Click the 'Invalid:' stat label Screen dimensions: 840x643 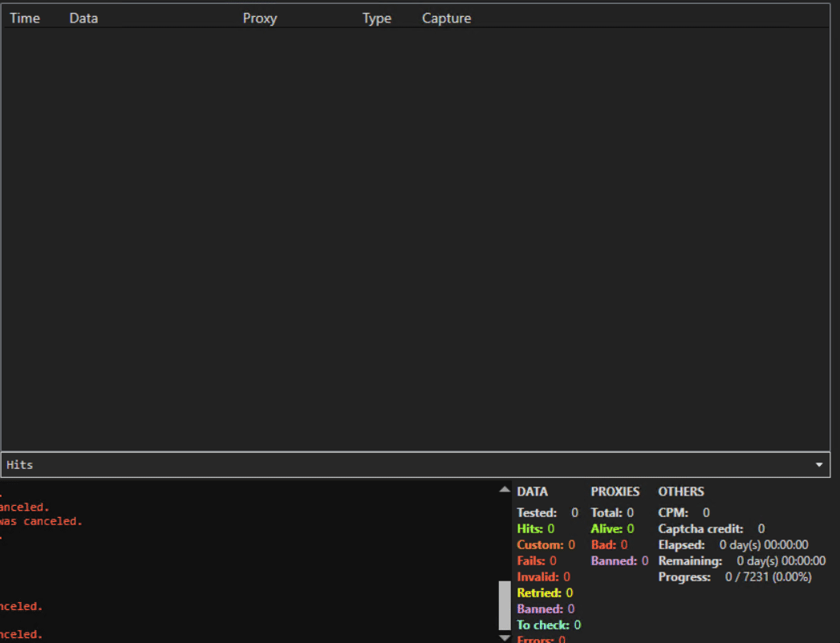(538, 576)
